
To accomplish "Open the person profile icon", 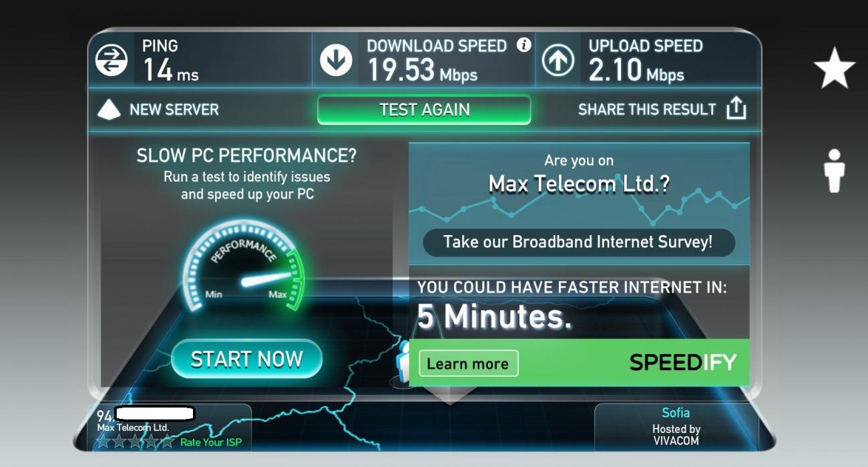I will pos(835,170).
